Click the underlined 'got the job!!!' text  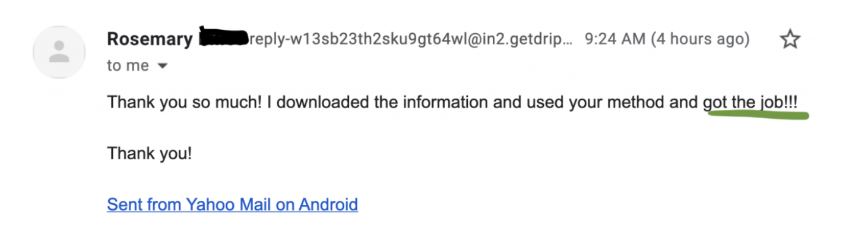coord(750,103)
